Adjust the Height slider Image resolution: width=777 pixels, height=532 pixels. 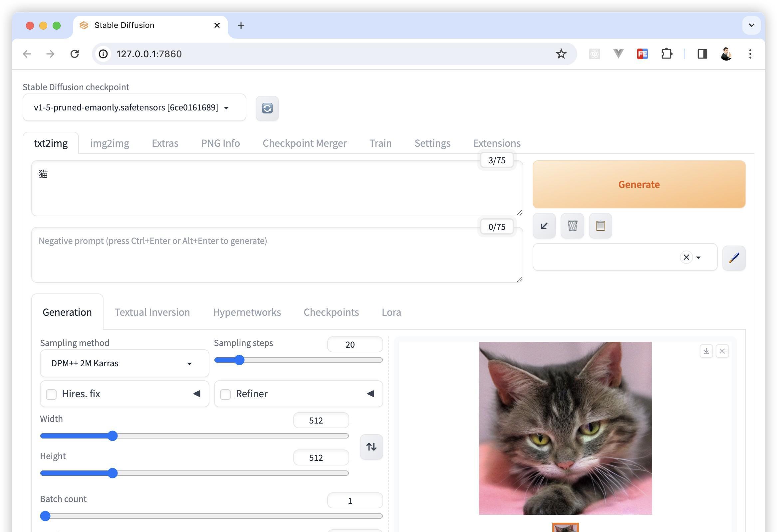[194, 473]
